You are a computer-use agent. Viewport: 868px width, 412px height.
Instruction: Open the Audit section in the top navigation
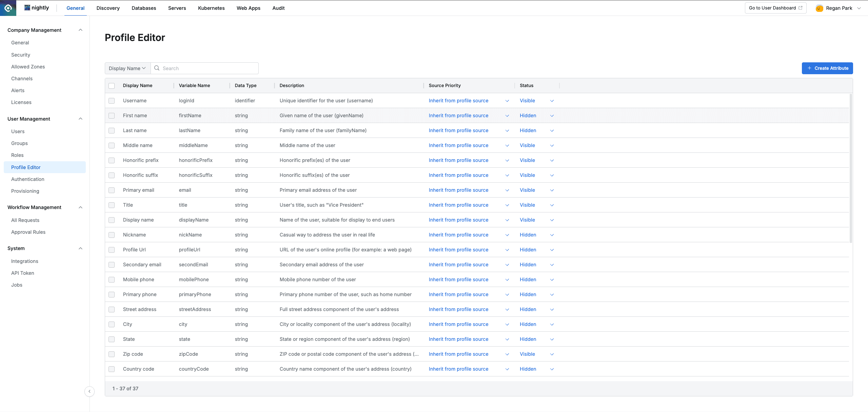[x=278, y=8]
